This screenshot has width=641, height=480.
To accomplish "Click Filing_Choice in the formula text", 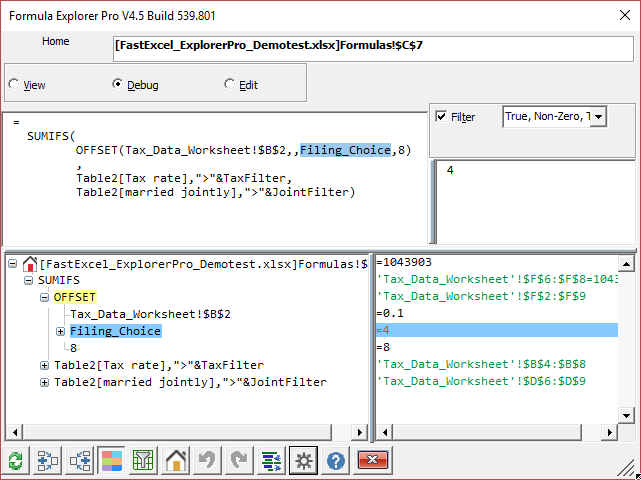I will coord(345,150).
